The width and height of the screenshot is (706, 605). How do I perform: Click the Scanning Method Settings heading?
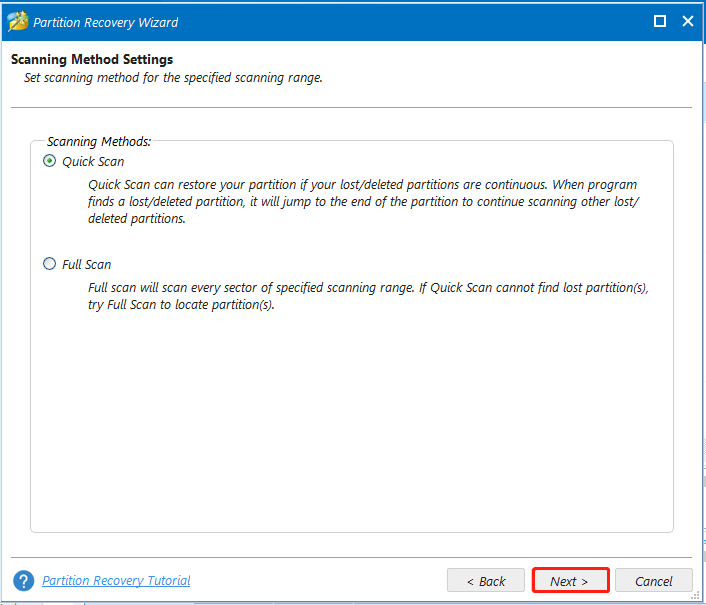[x=92, y=59]
